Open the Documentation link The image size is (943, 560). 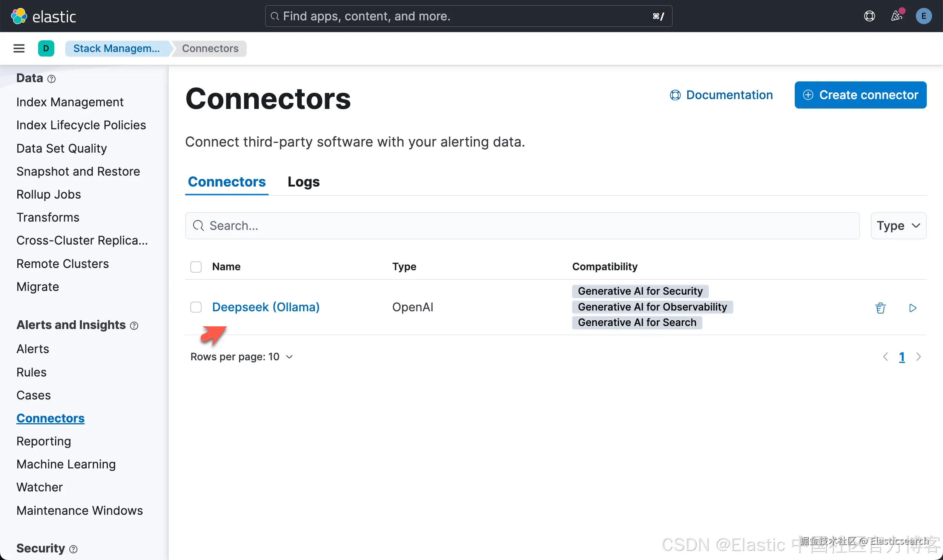pos(721,95)
